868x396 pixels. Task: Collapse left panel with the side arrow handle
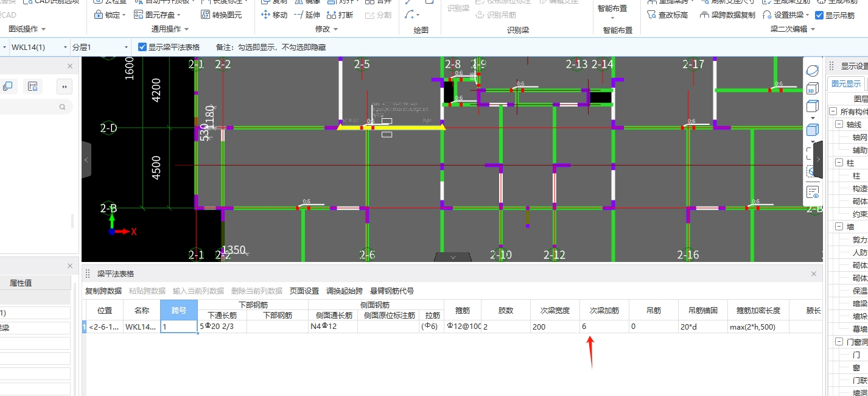point(86,160)
